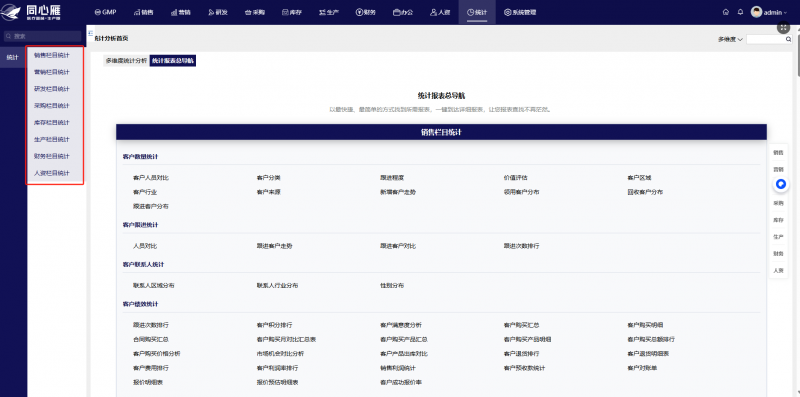
Task: Collapse the sidebar with the fold icon
Action: pos(90,33)
